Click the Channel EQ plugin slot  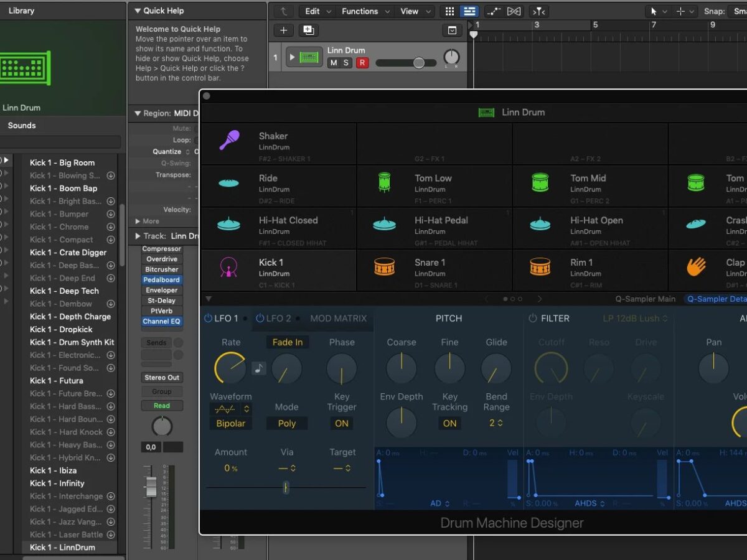tap(161, 321)
